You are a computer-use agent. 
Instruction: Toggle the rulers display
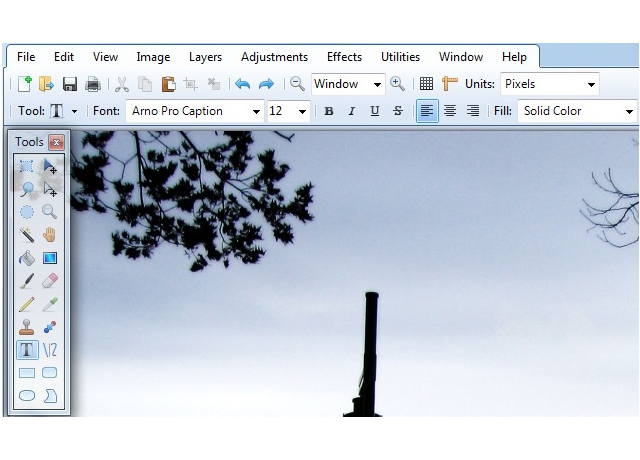[x=449, y=84]
